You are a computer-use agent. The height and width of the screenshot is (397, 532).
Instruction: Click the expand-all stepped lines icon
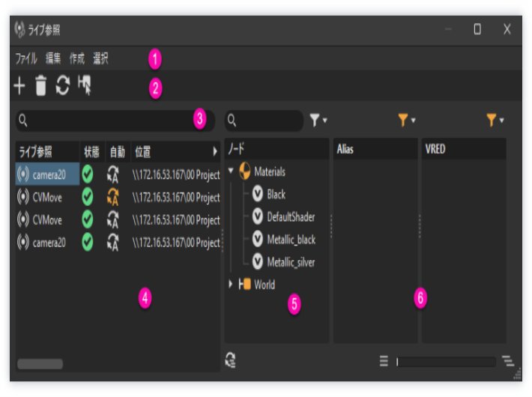pos(508,361)
